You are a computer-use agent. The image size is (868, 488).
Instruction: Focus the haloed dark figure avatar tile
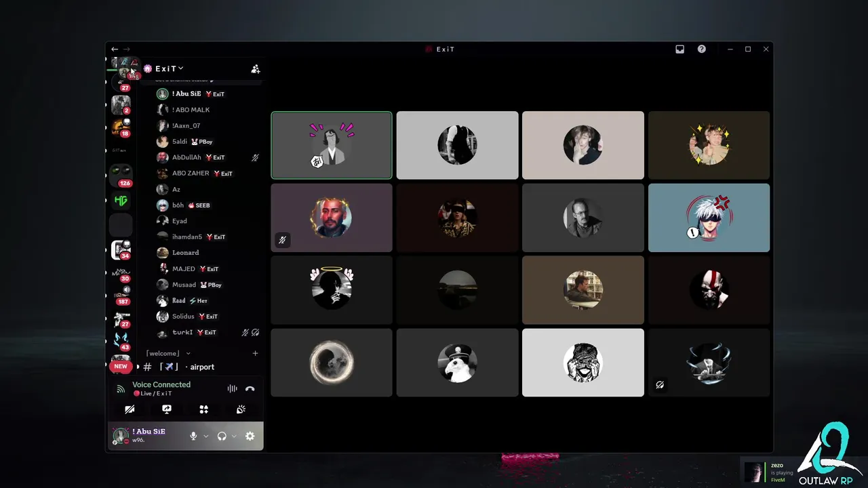(x=332, y=290)
